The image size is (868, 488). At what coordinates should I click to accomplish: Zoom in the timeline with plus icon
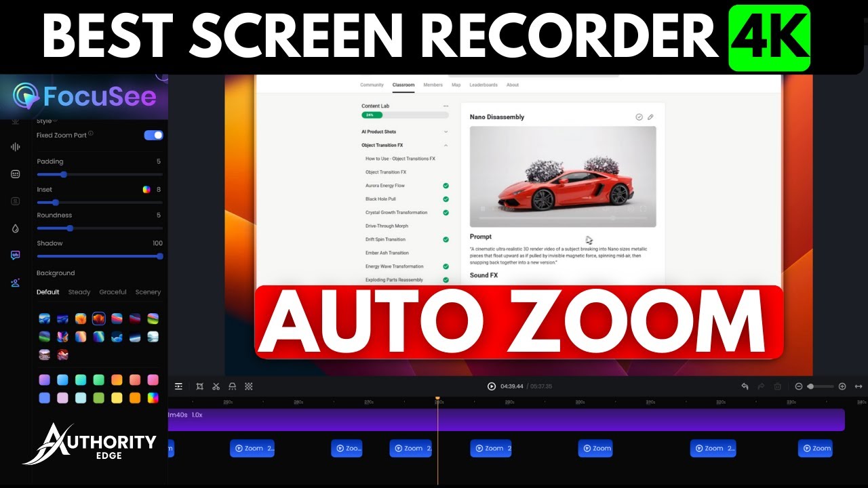click(842, 386)
